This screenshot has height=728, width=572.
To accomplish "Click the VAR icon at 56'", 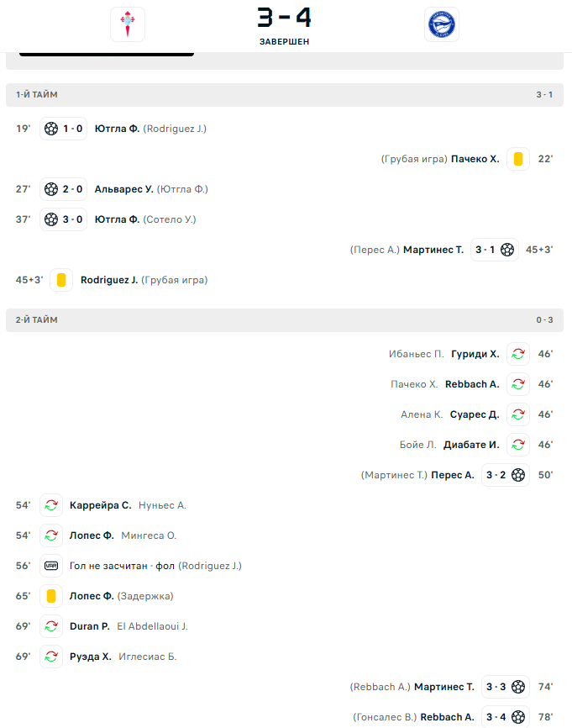I will pos(51,566).
